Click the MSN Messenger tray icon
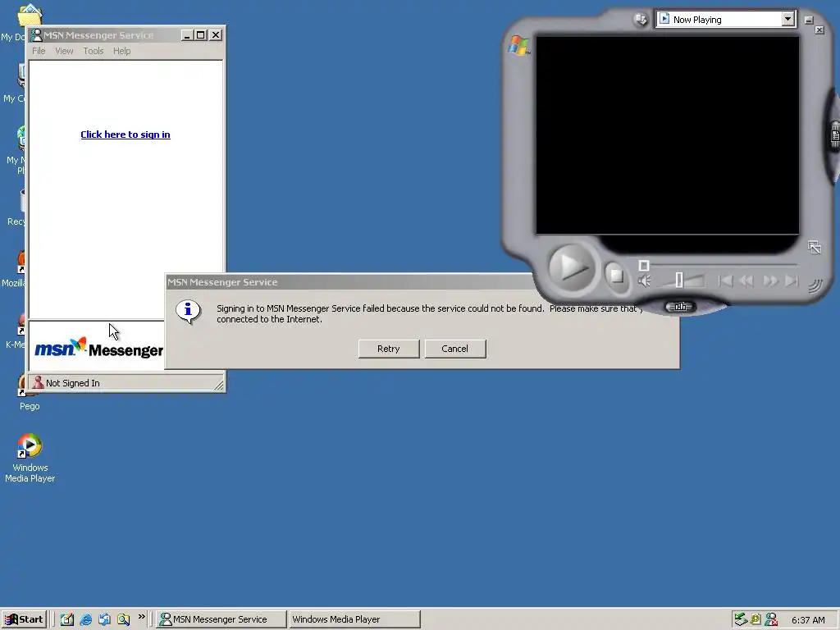Screen dimensions: 840x630 tap(771, 619)
